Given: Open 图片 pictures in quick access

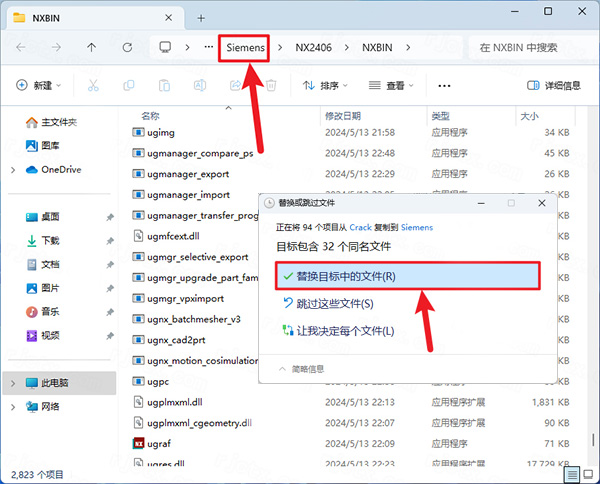Looking at the screenshot, I should coord(42,288).
